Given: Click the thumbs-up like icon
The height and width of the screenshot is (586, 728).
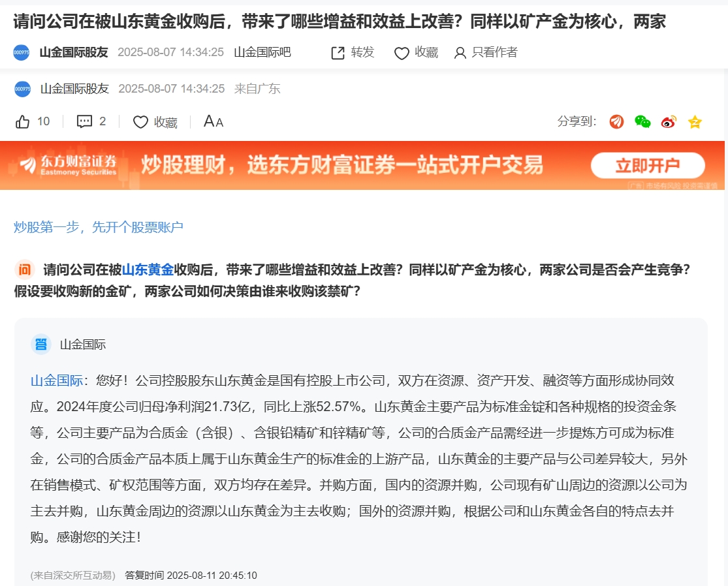Looking at the screenshot, I should [x=22, y=121].
